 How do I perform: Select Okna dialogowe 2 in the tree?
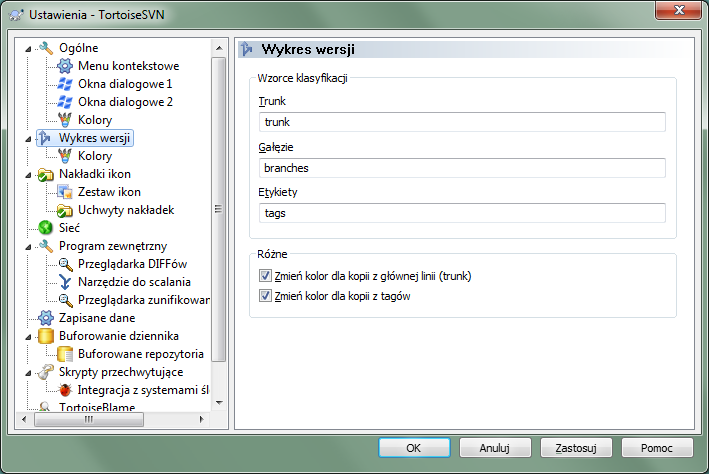[125, 102]
